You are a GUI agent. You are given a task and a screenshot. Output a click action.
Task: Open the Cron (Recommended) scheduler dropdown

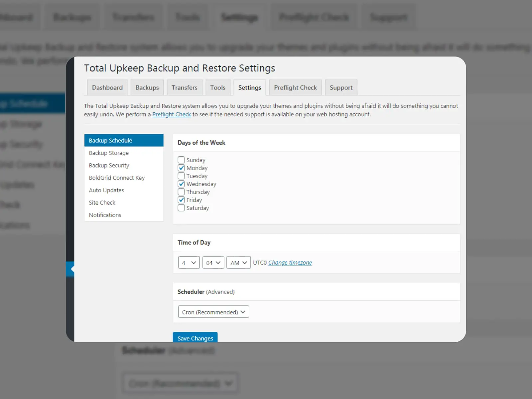213,312
